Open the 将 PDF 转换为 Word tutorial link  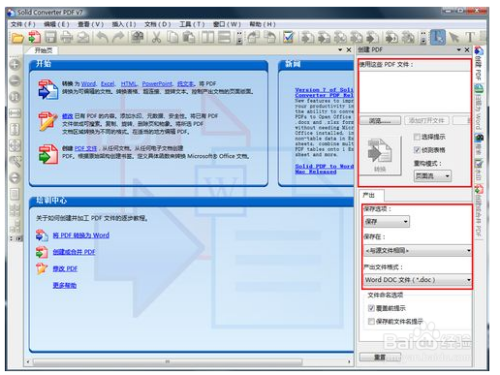tap(81, 235)
